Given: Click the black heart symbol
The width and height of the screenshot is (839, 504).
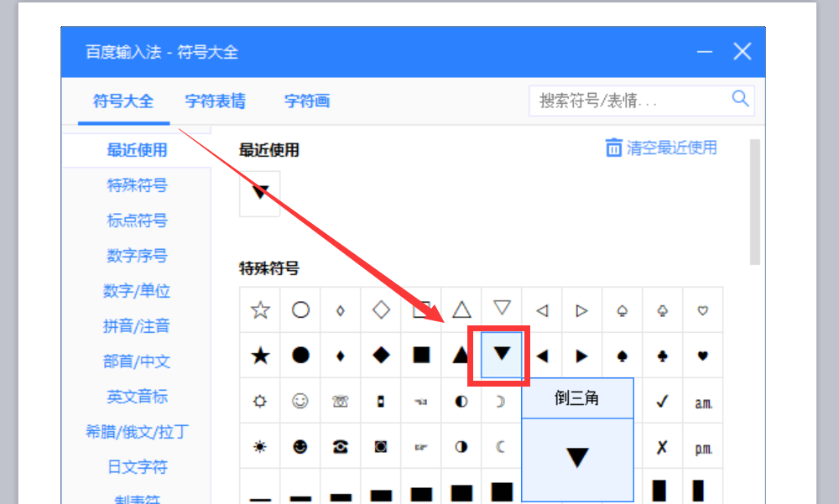Looking at the screenshot, I should point(702,355).
